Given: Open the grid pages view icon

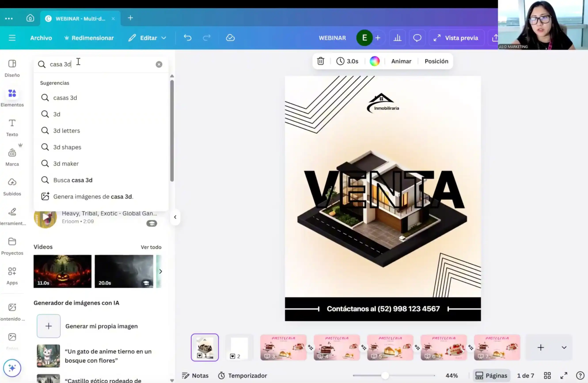Looking at the screenshot, I should coord(547,375).
